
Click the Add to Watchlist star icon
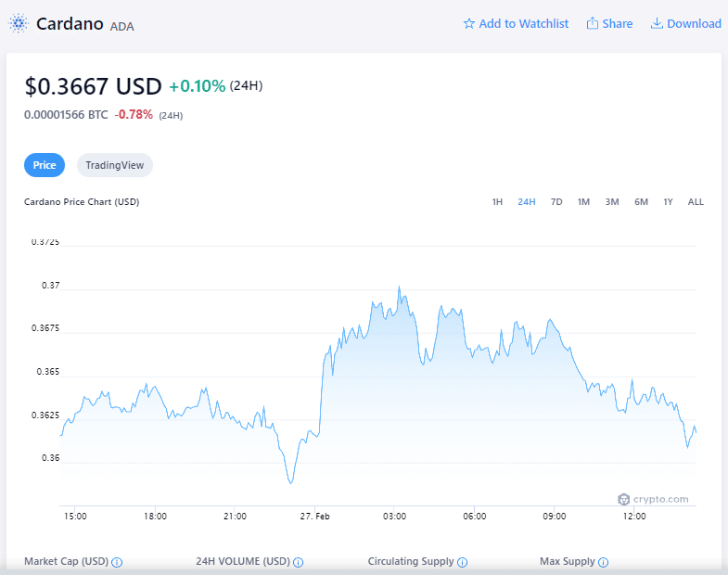[469, 24]
